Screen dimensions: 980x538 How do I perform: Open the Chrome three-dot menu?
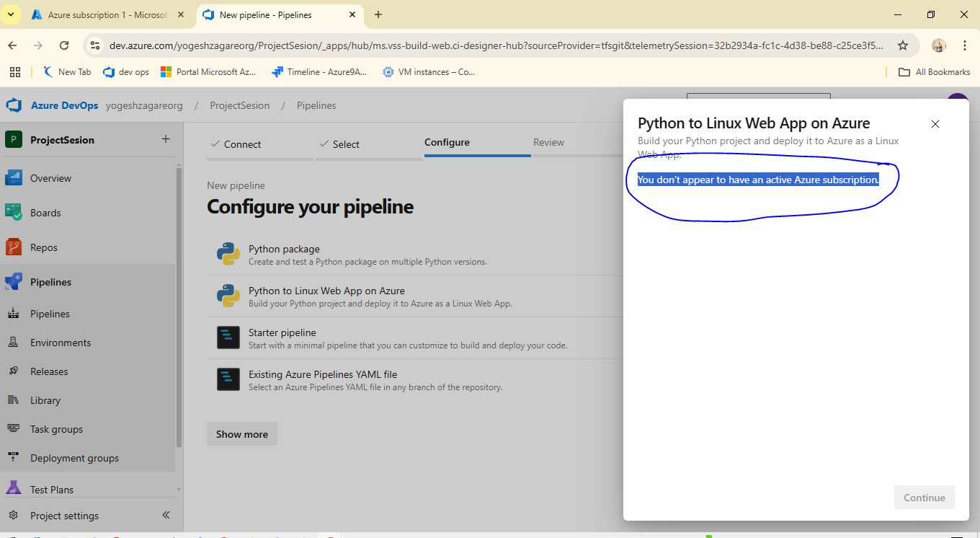pos(965,45)
